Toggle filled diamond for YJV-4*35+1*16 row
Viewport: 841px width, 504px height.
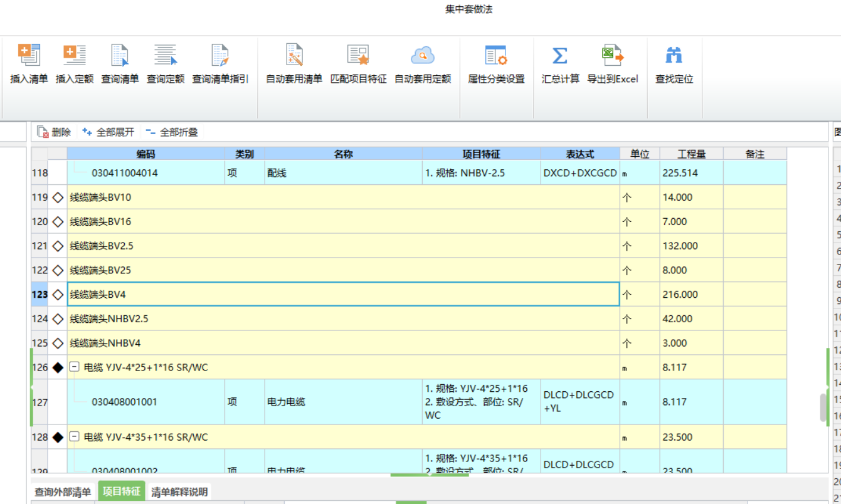58,437
